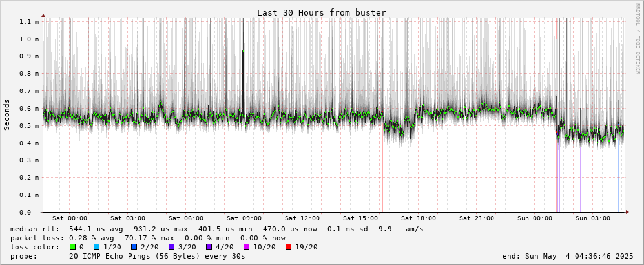Click the light blue 1/20 loss swatch

coord(96,247)
